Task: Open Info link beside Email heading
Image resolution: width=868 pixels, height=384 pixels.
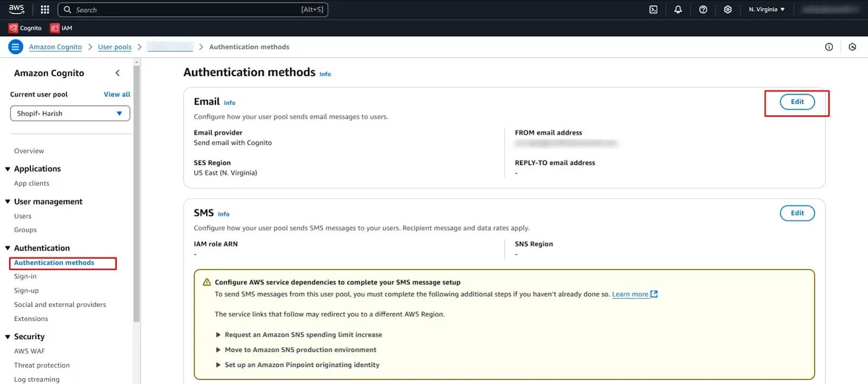Action: point(229,103)
